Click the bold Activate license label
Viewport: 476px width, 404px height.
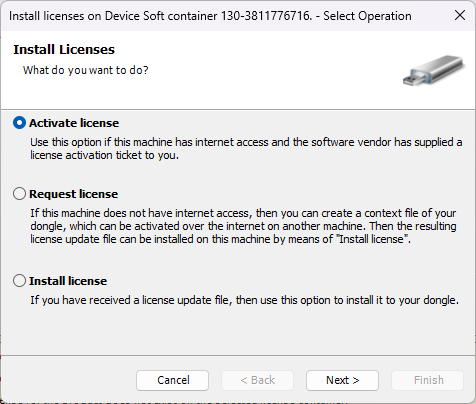click(x=74, y=123)
